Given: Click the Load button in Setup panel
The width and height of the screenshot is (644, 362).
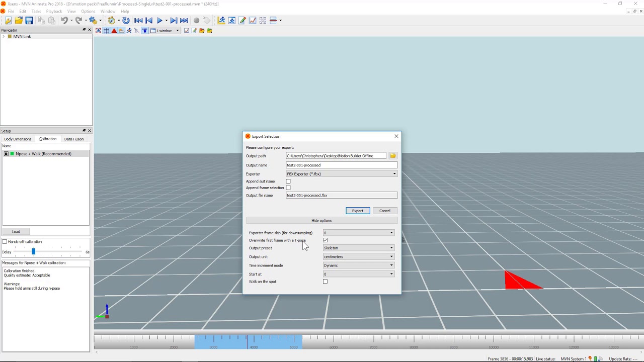Looking at the screenshot, I should click(x=16, y=232).
